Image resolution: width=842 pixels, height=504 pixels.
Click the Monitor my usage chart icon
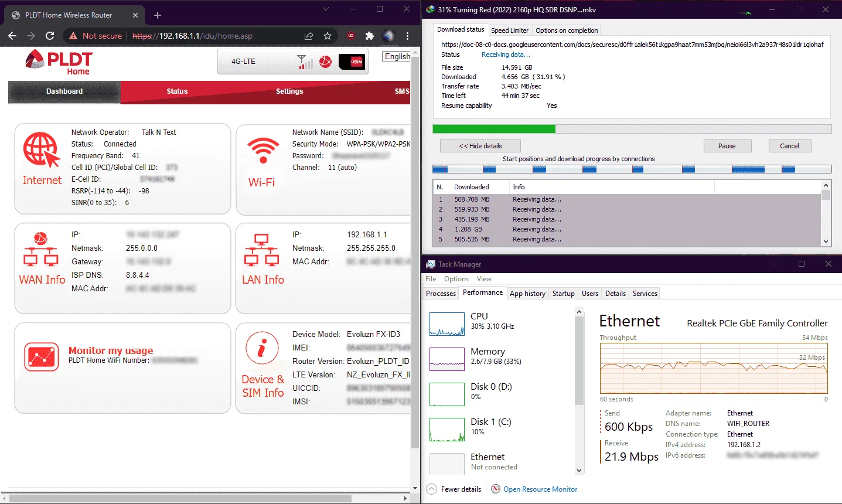tap(42, 357)
